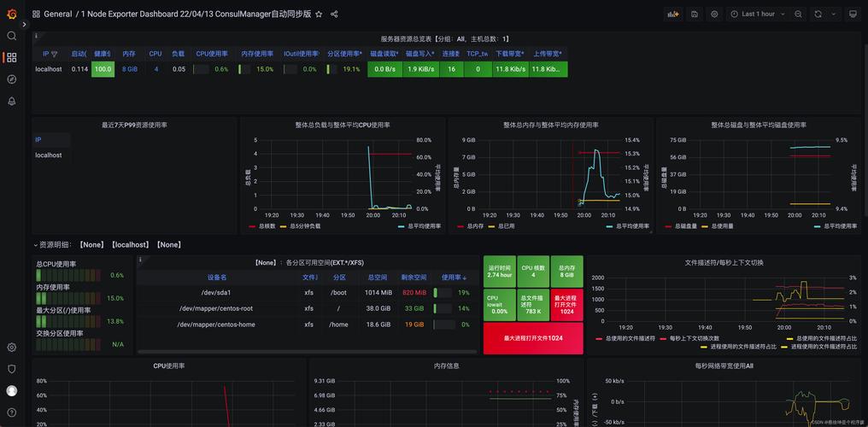Click the share dashboard icon
This screenshot has width=868, height=427.
[334, 15]
